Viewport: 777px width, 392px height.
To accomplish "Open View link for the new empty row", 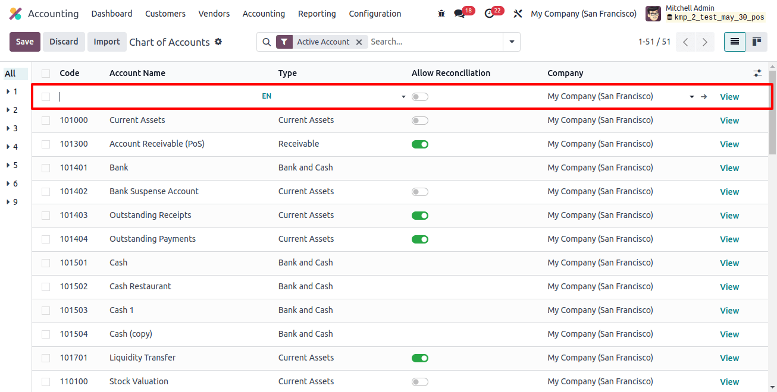I will tap(729, 97).
